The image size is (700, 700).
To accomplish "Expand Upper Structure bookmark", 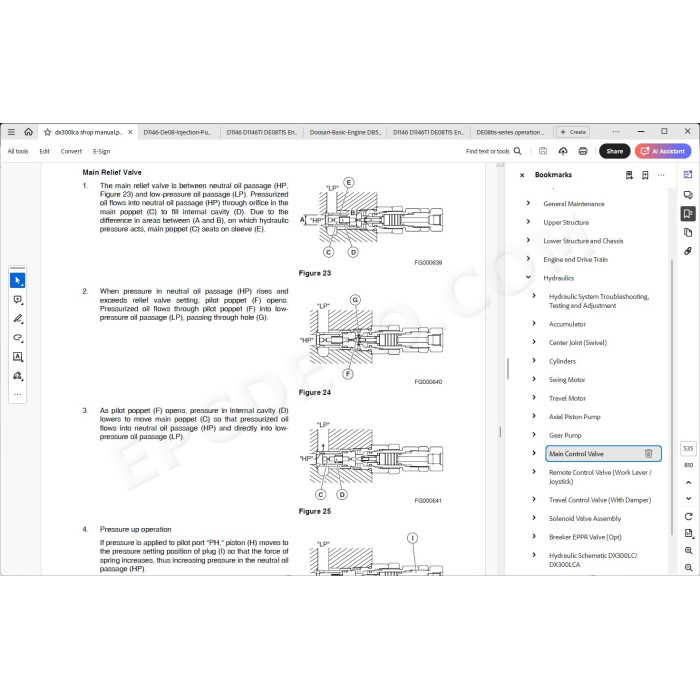I will [529, 222].
